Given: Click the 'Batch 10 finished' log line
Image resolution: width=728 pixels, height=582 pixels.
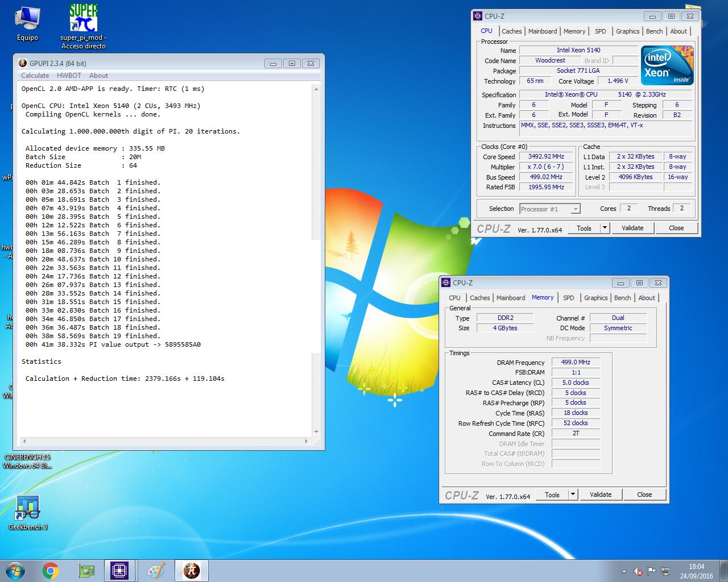Looking at the screenshot, I should click(93, 259).
